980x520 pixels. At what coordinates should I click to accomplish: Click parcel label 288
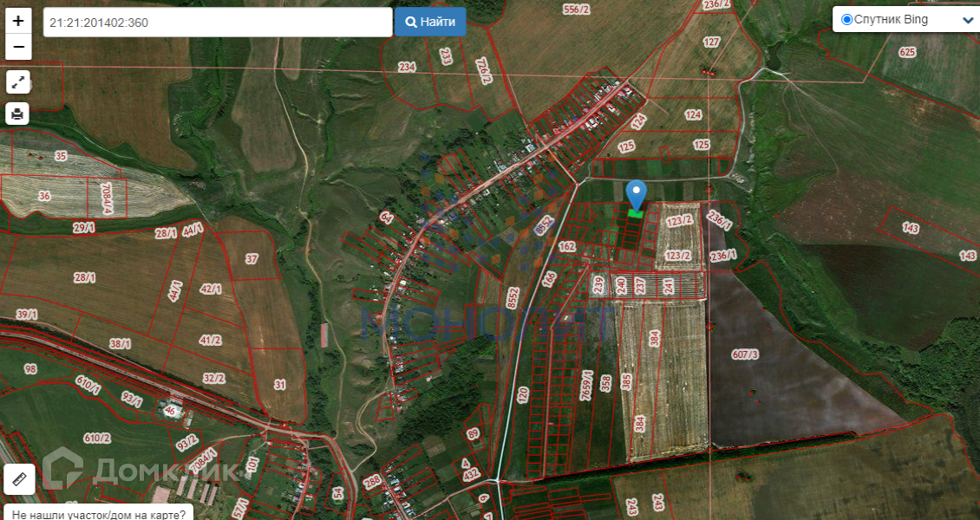(x=373, y=482)
